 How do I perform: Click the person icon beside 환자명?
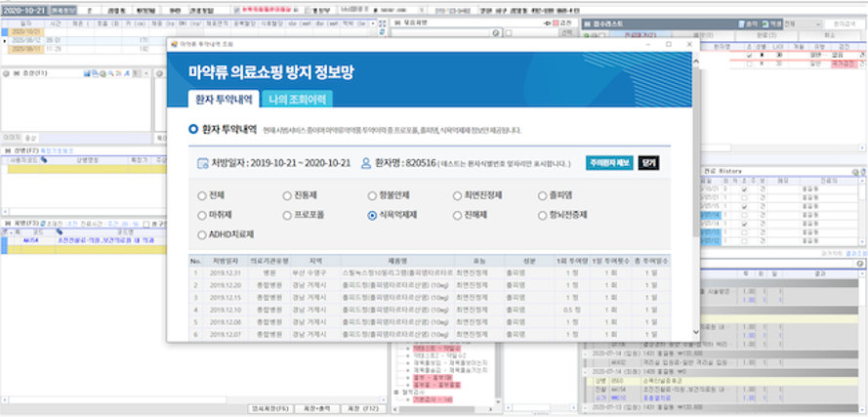tap(366, 164)
